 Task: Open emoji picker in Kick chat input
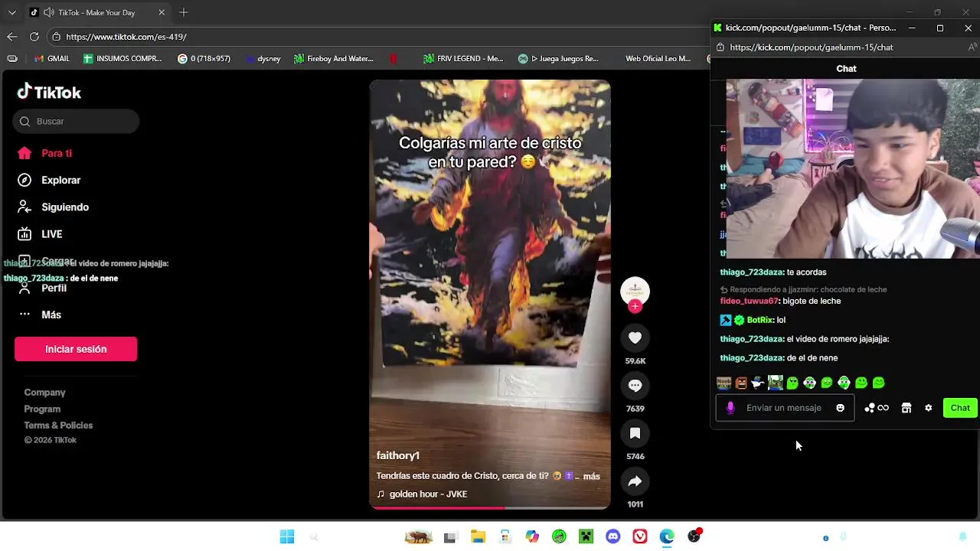840,408
